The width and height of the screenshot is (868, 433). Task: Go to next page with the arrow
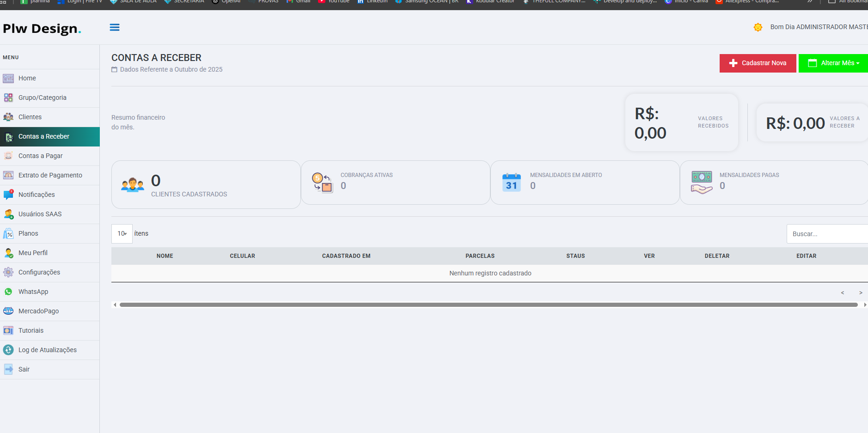(x=861, y=292)
